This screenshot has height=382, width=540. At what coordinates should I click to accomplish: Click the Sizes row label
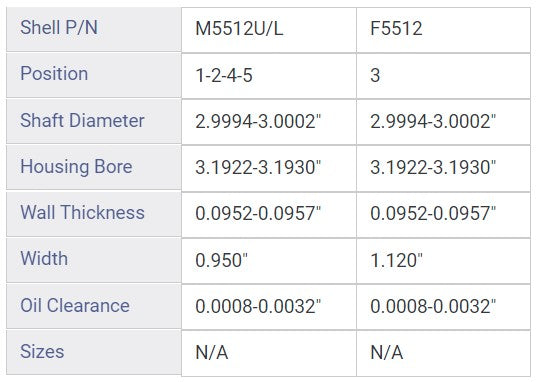[x=94, y=352]
